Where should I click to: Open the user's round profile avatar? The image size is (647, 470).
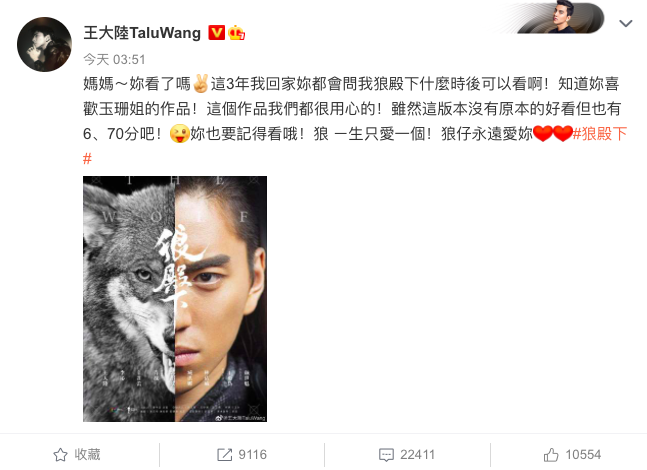(x=44, y=44)
